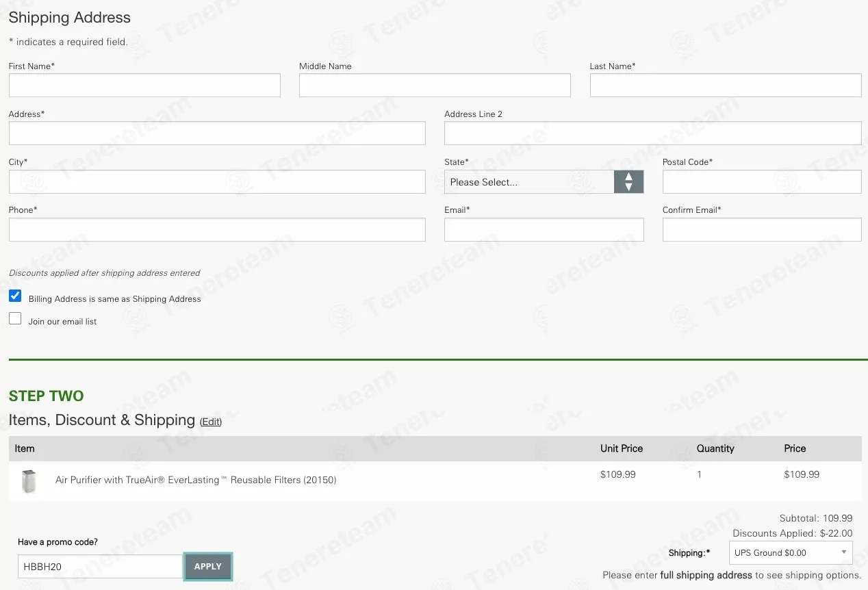
Task: Click the promo code field with HBBH20
Action: click(100, 566)
